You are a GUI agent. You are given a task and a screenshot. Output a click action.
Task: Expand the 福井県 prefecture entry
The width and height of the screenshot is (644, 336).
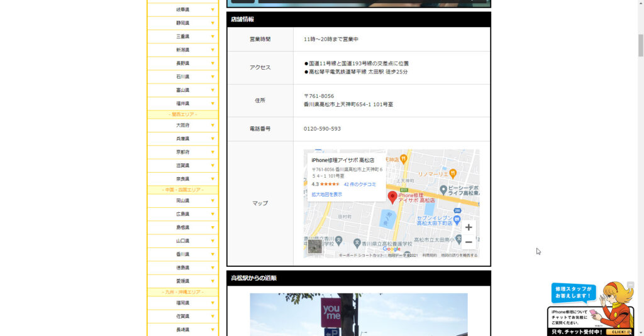(183, 104)
